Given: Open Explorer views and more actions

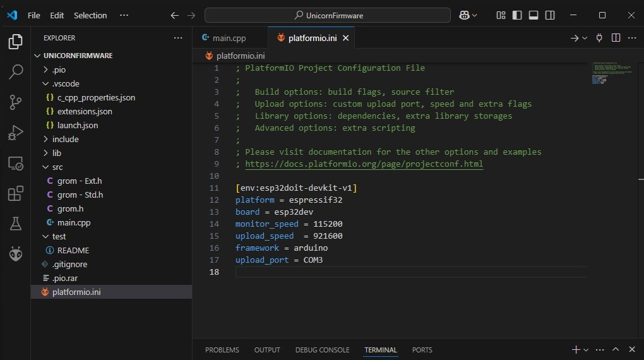Looking at the screenshot, I should coord(178,38).
